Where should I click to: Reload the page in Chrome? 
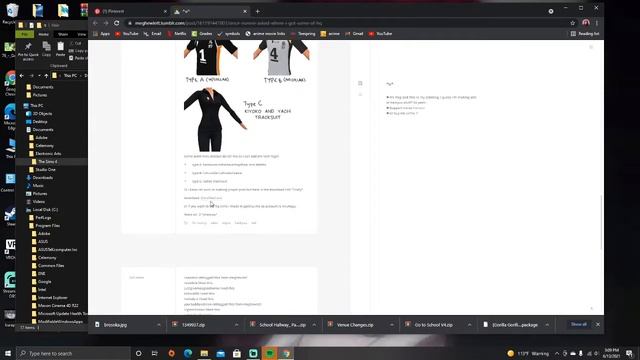coord(117,23)
